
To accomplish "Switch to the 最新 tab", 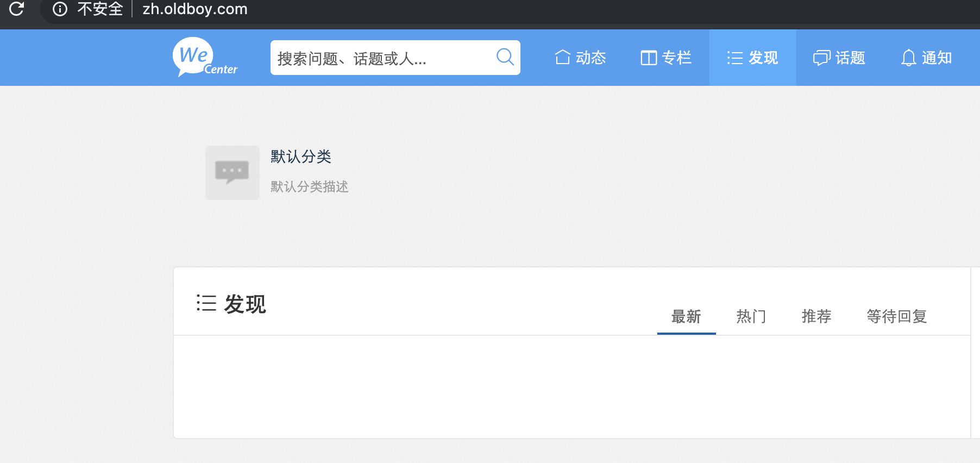I will [686, 316].
